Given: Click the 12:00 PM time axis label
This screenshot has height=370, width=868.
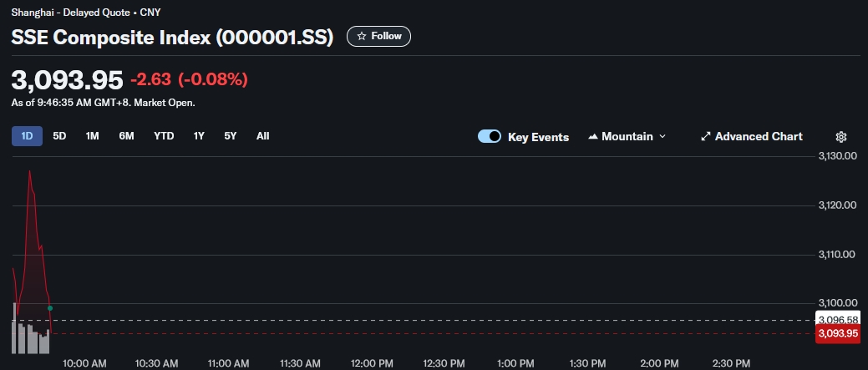Looking at the screenshot, I should 372,363.
